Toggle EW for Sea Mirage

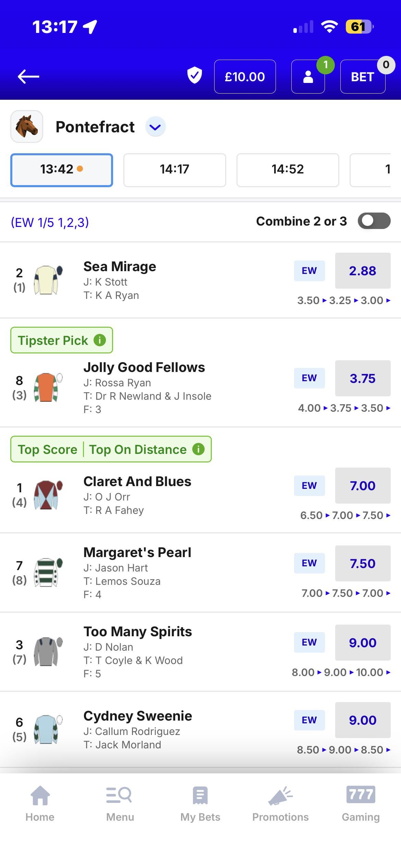pyautogui.click(x=309, y=271)
